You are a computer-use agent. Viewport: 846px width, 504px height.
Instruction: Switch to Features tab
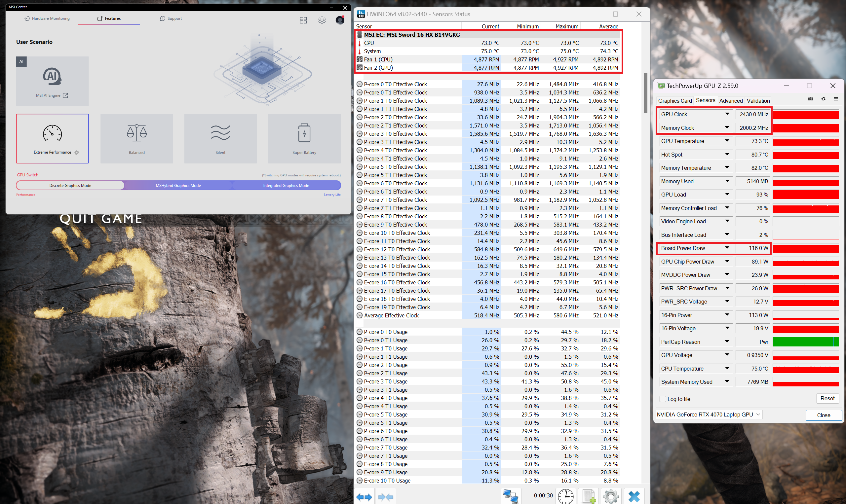109,18
